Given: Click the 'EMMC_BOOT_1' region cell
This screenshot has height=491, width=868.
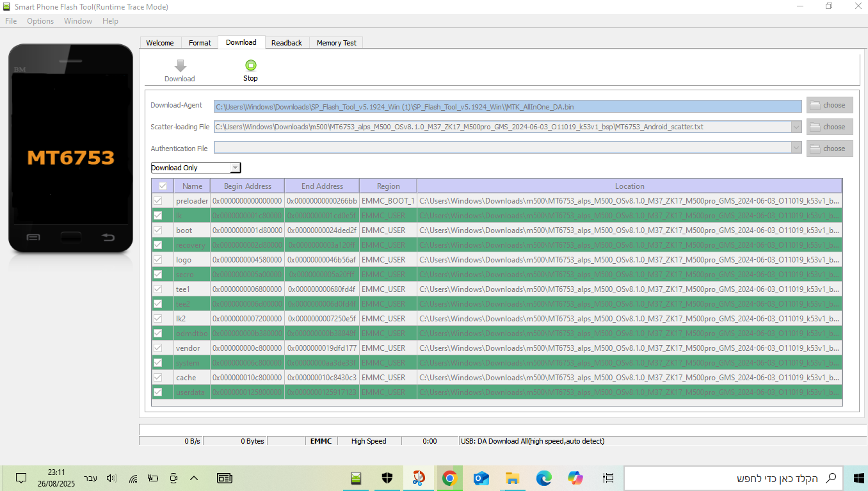Looking at the screenshot, I should click(388, 201).
